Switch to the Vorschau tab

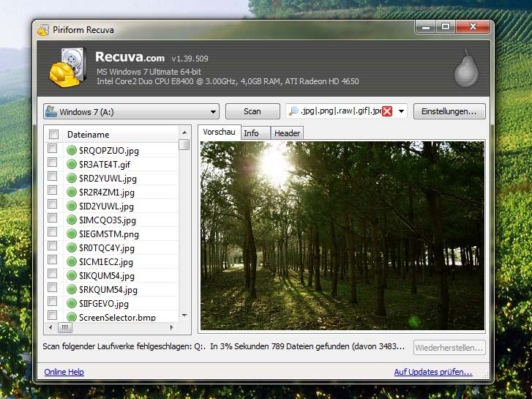tap(220, 132)
